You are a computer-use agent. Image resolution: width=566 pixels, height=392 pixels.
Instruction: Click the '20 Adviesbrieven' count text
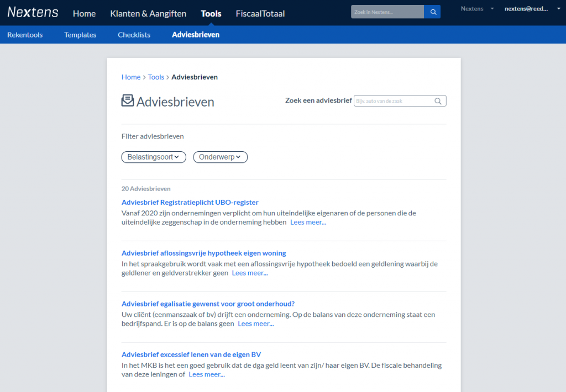tap(146, 189)
